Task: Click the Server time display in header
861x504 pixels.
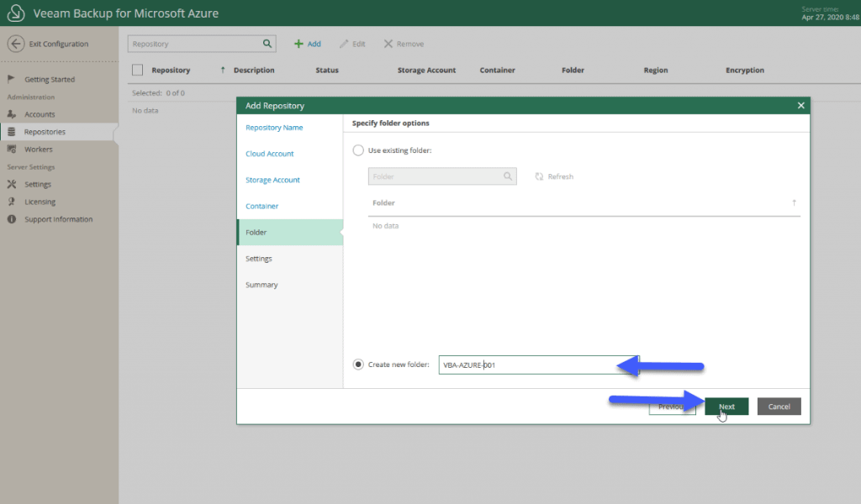Action: point(830,13)
